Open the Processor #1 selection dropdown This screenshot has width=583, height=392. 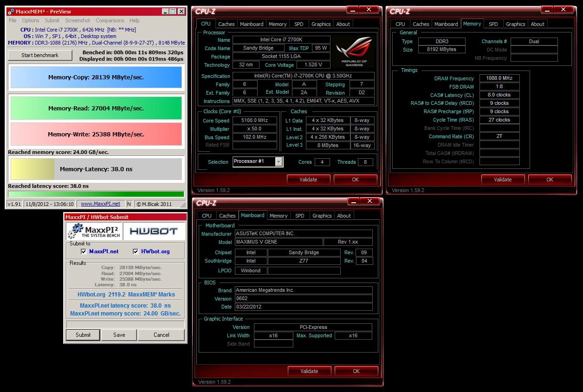[x=279, y=161]
